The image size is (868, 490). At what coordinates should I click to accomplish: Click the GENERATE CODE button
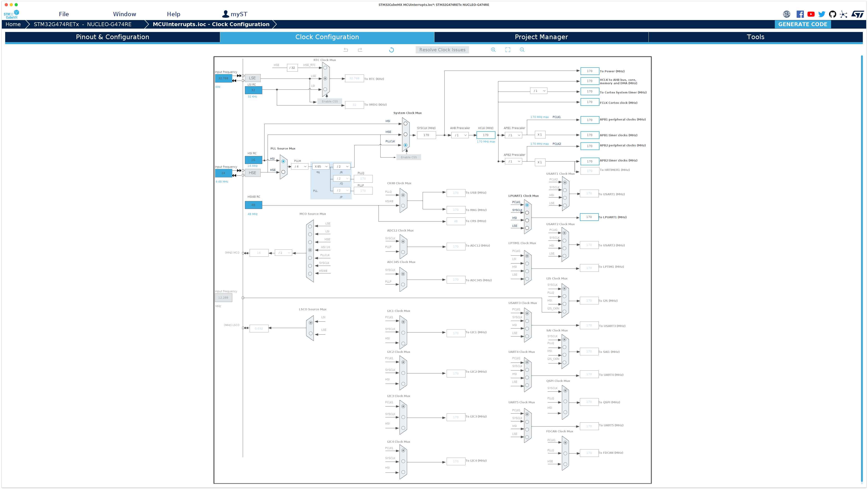click(802, 24)
